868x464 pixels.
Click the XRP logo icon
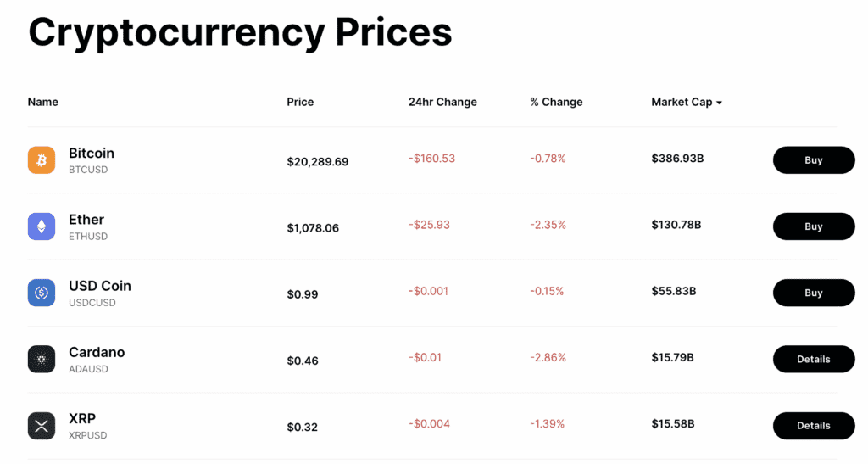click(42, 425)
